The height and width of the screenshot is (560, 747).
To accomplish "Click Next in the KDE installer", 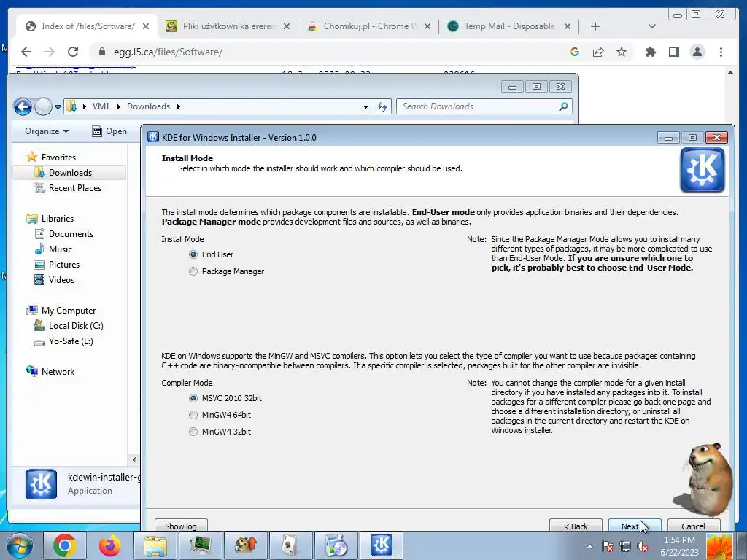I will click(635, 526).
